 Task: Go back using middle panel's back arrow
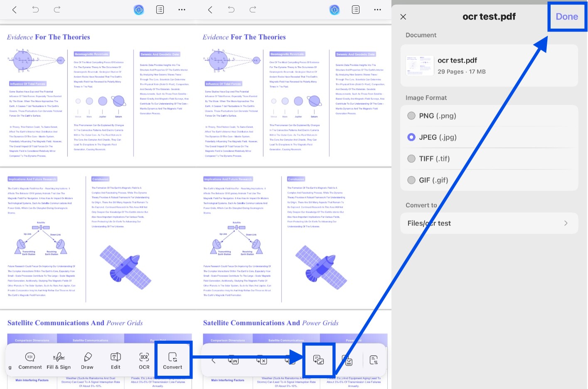coord(210,10)
